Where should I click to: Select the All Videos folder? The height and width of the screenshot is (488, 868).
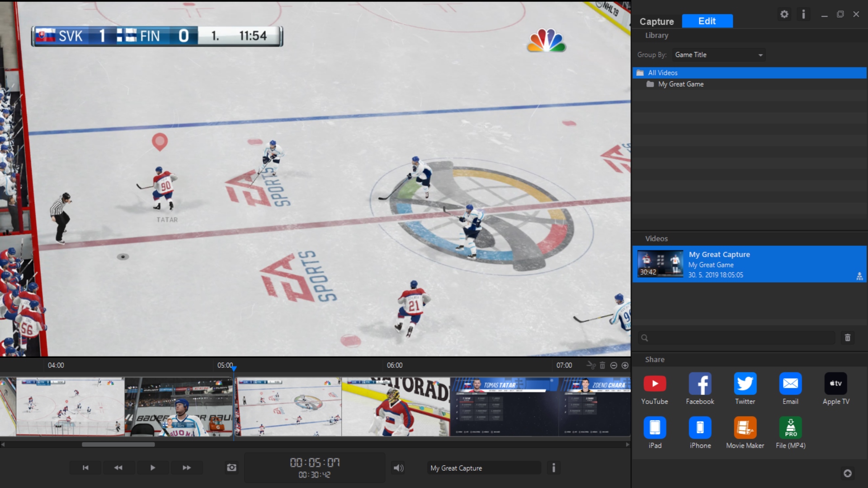click(x=750, y=73)
